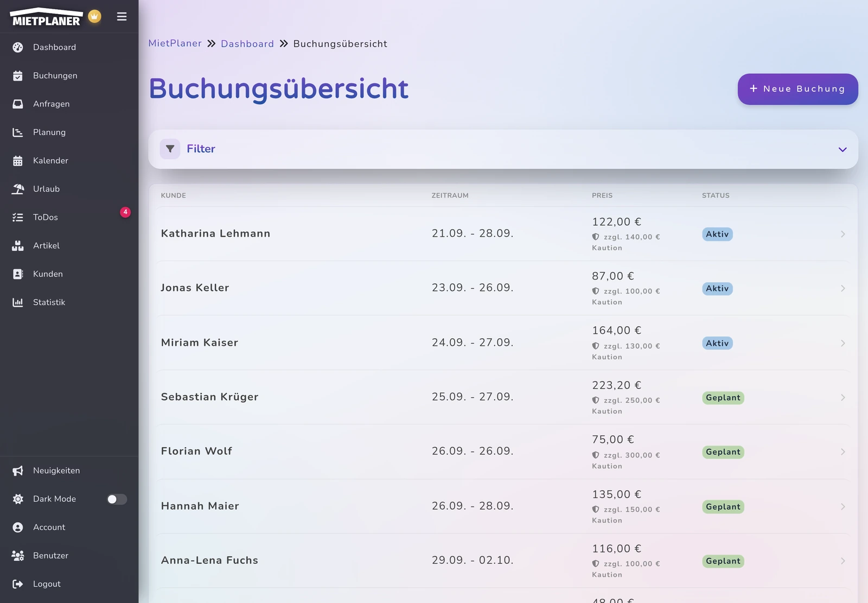Click the Kunden address book icon
The height and width of the screenshot is (603, 868).
coord(18,274)
